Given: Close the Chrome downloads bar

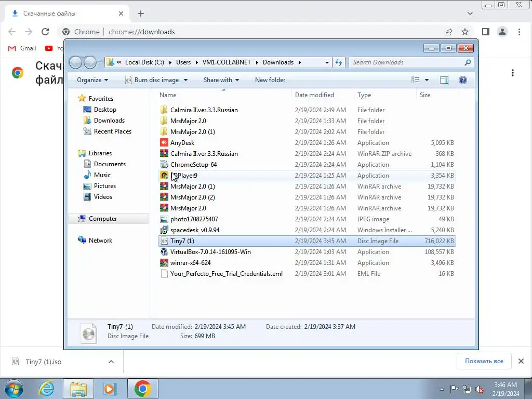Looking at the screenshot, I should [521, 361].
